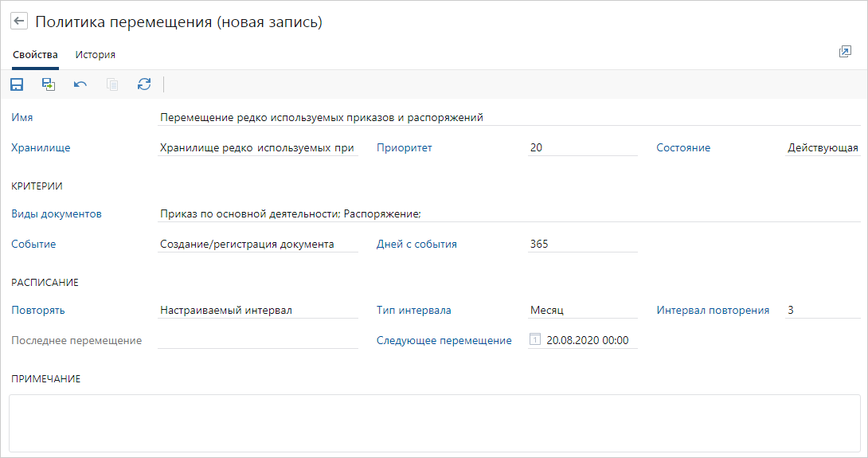This screenshot has width=868, height=458.
Task: Click the Приоритет field containing 20
Action: (583, 147)
